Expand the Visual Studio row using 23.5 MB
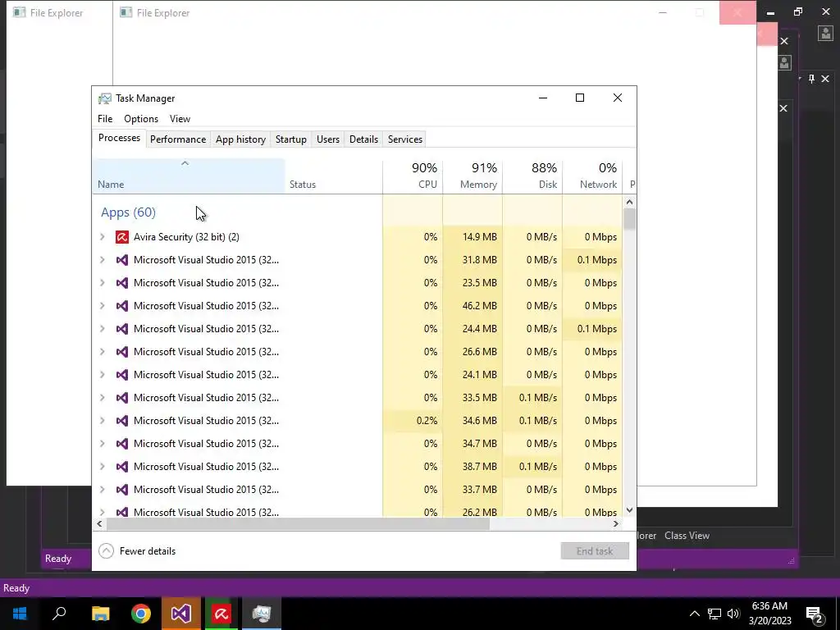 (103, 283)
